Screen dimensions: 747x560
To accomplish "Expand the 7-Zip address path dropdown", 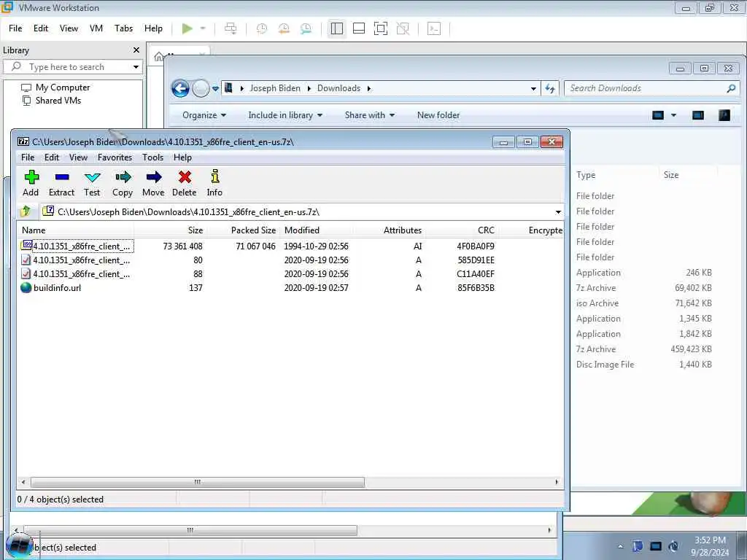I will tap(558, 212).
